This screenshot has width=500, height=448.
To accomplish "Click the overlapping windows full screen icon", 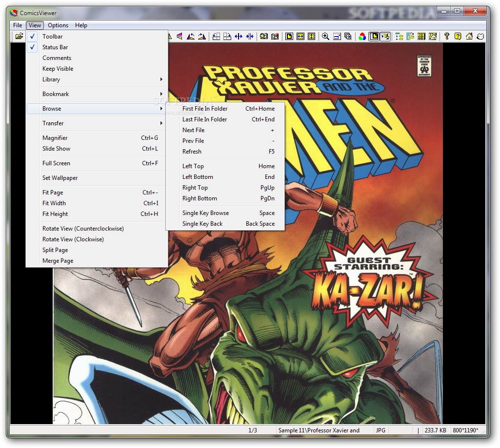I will pos(348,37).
